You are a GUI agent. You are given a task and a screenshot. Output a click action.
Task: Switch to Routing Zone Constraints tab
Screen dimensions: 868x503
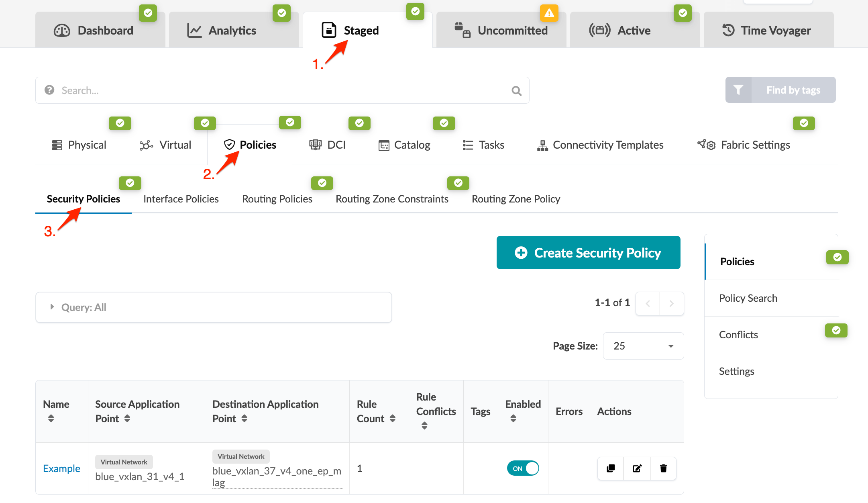click(x=391, y=199)
